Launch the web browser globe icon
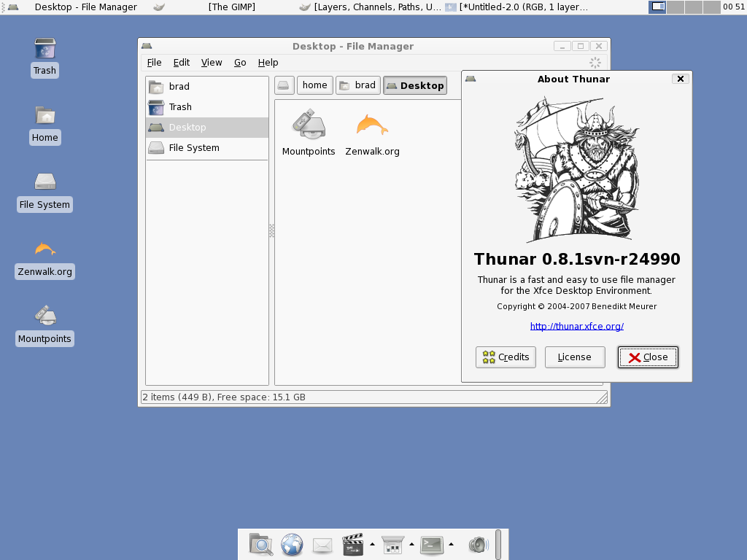Screen dimensions: 747x560 click(292, 544)
